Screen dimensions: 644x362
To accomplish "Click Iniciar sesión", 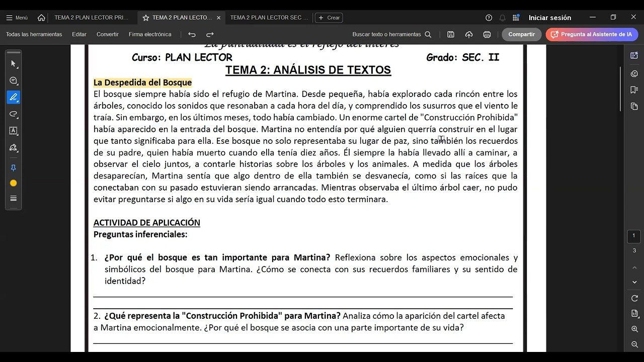I will [x=550, y=18].
